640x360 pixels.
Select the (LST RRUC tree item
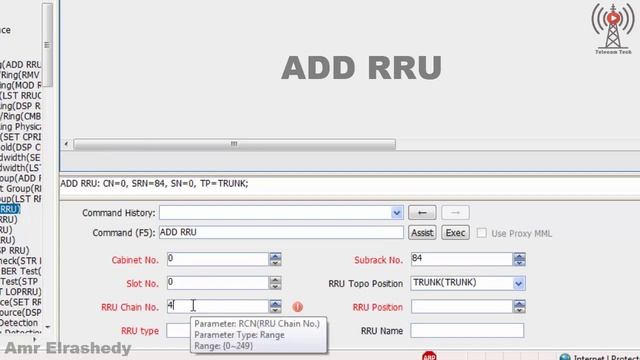tap(20, 96)
